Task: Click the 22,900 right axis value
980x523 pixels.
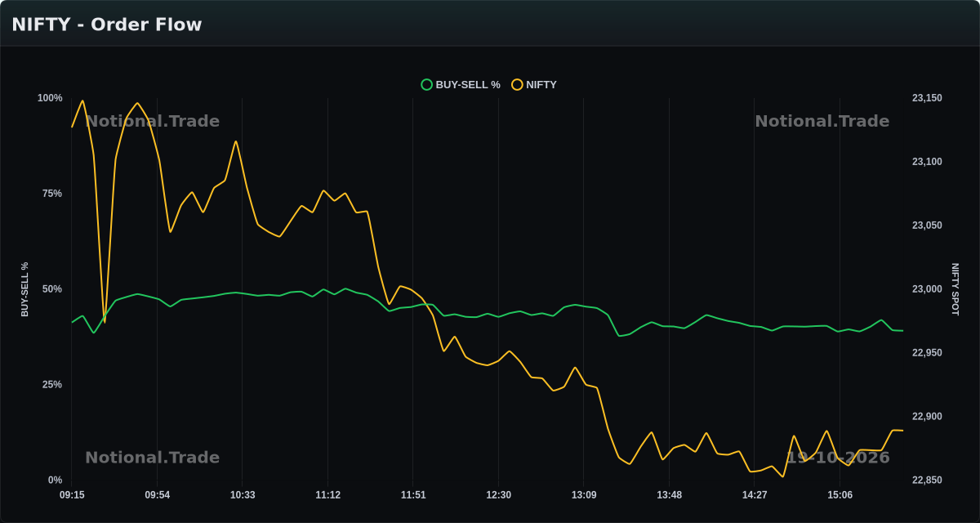Action: click(x=927, y=417)
